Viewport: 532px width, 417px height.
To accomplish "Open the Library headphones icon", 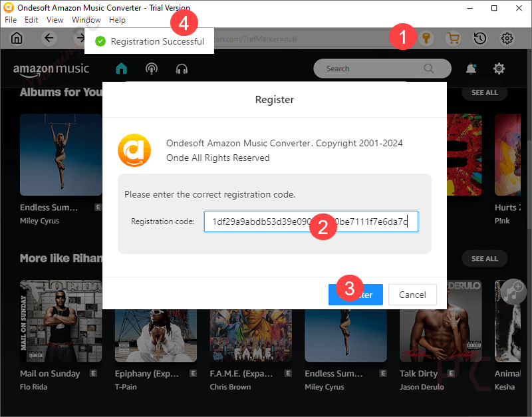I will [182, 69].
